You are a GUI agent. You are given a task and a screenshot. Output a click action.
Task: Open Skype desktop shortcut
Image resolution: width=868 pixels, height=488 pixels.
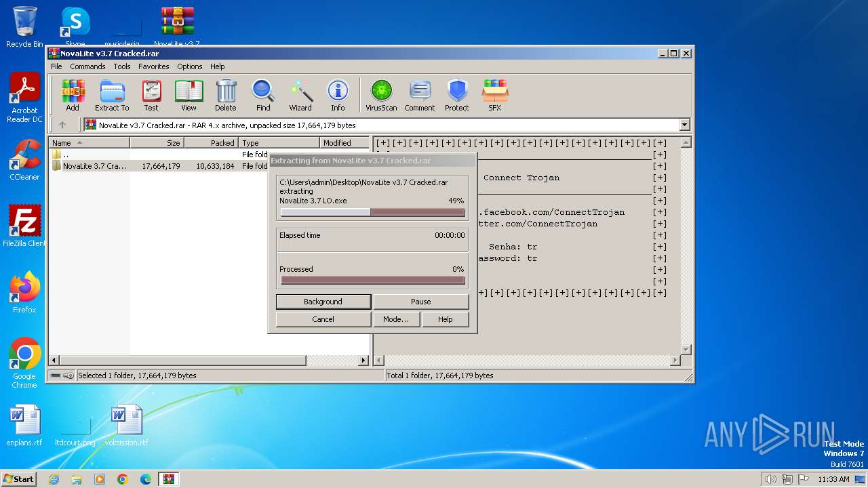tap(75, 27)
